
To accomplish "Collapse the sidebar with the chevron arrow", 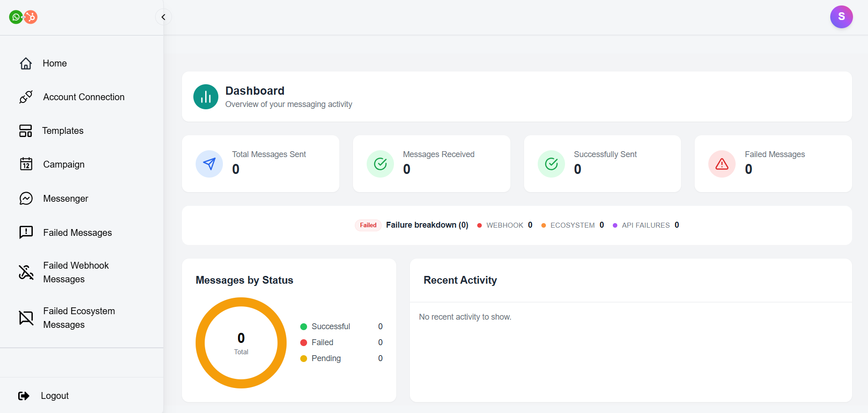I will pos(163,17).
